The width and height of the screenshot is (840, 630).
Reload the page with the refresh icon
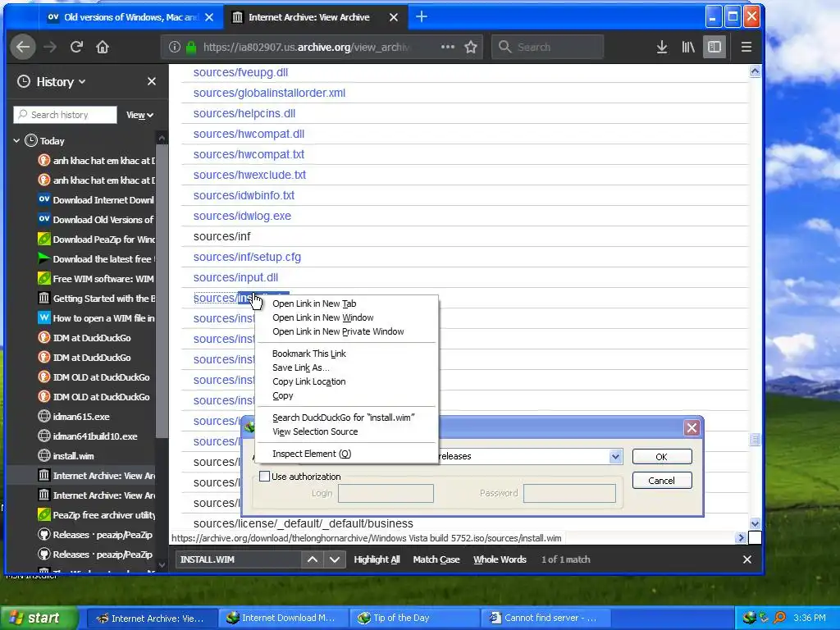click(x=76, y=47)
